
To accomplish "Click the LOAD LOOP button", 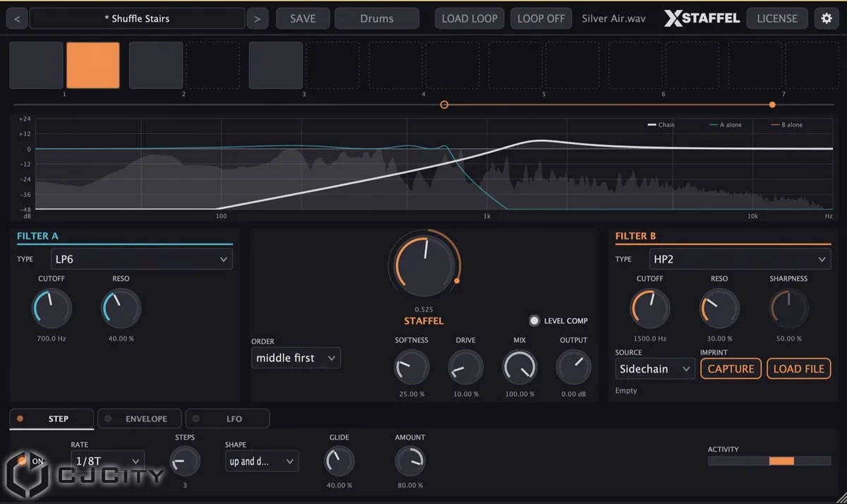I will [469, 18].
